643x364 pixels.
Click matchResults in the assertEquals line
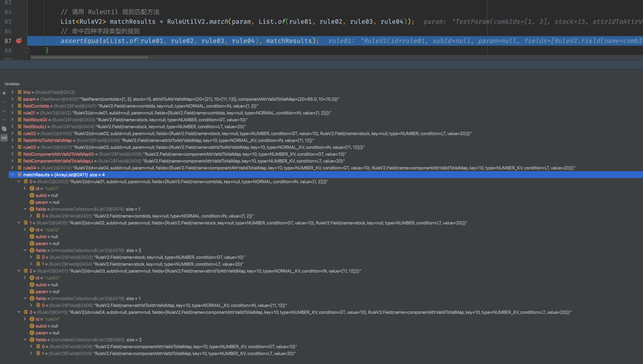click(289, 41)
